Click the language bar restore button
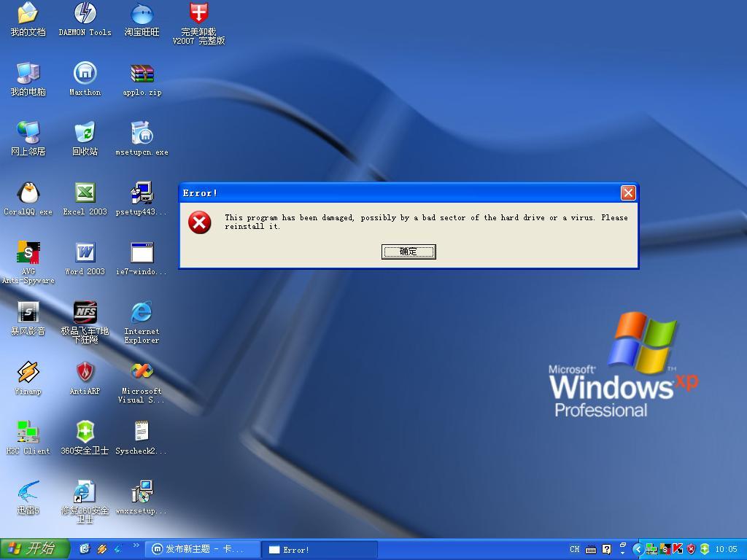This screenshot has width=747, height=560. (623, 545)
